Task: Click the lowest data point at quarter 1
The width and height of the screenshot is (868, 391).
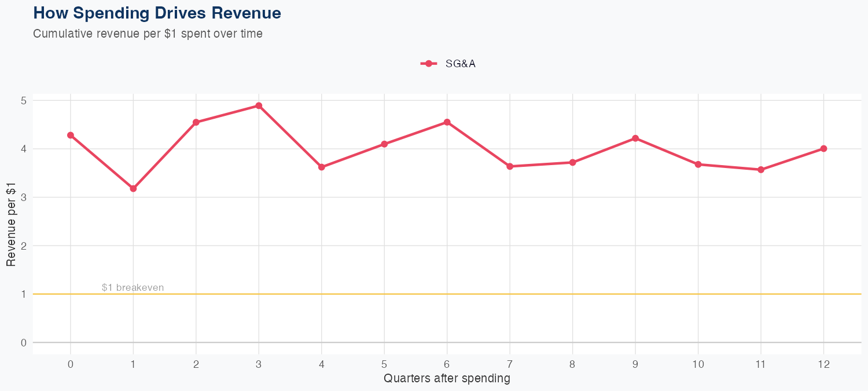Action: 133,188
